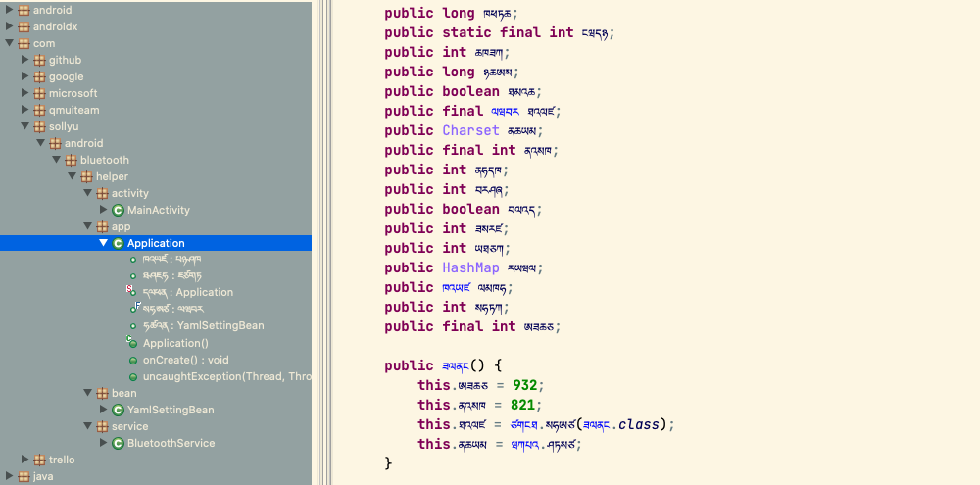Select the Application() constructor entry
The height and width of the screenshot is (485, 980).
[175, 343]
